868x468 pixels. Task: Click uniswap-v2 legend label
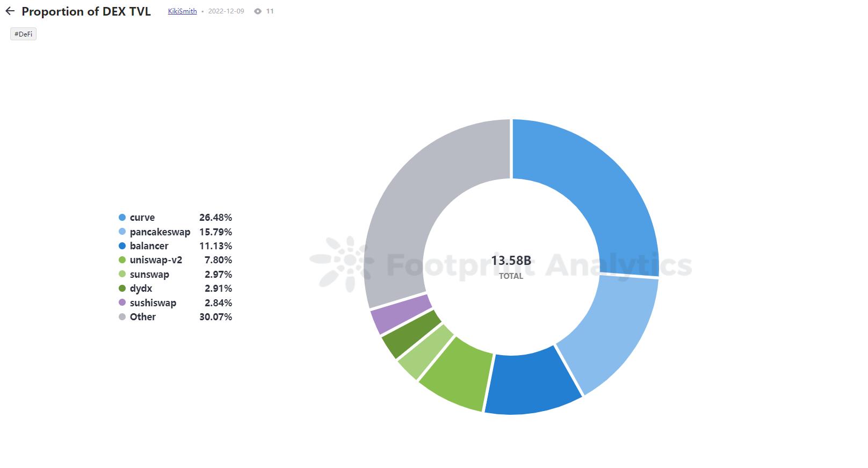[156, 260]
